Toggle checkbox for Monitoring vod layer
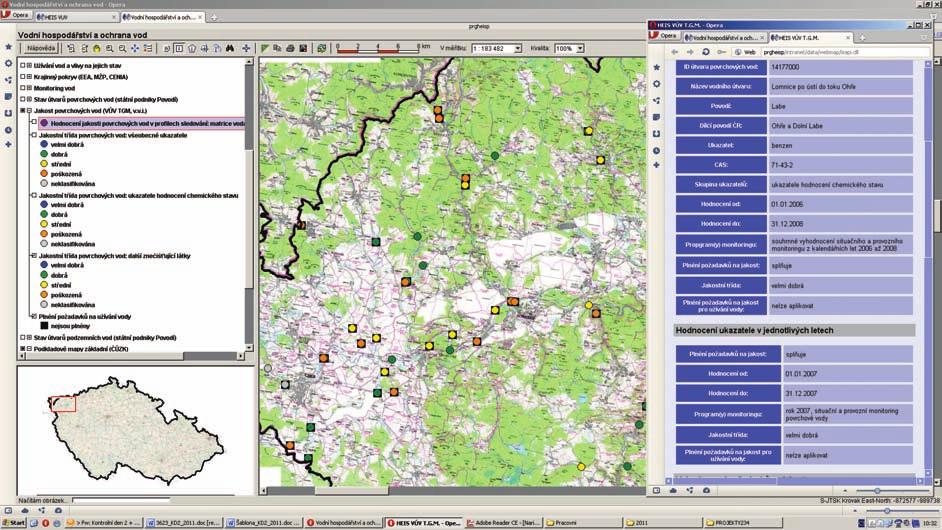 click(23, 88)
